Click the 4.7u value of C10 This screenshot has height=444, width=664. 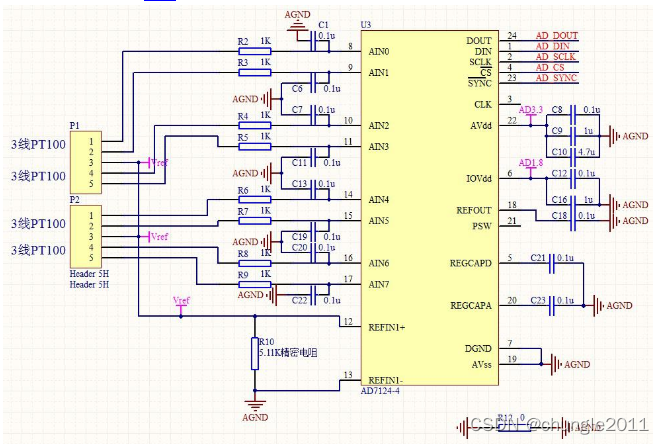pos(587,152)
